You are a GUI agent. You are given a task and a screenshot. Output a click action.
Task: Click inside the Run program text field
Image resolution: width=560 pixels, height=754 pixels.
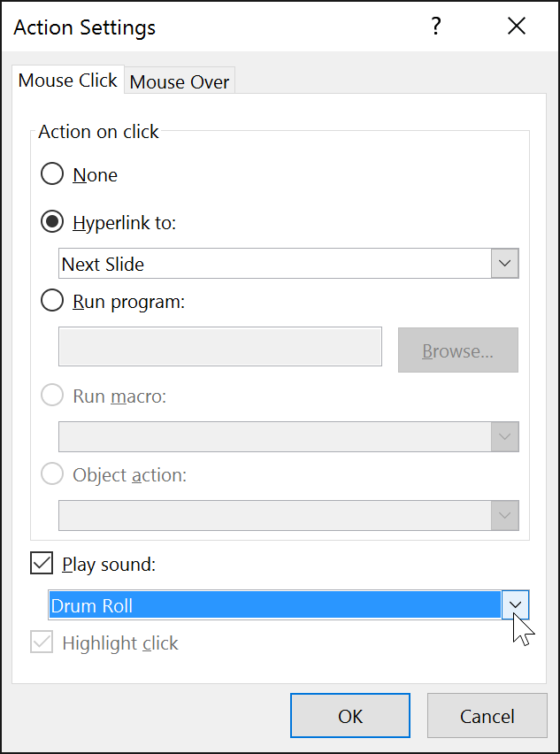click(219, 346)
